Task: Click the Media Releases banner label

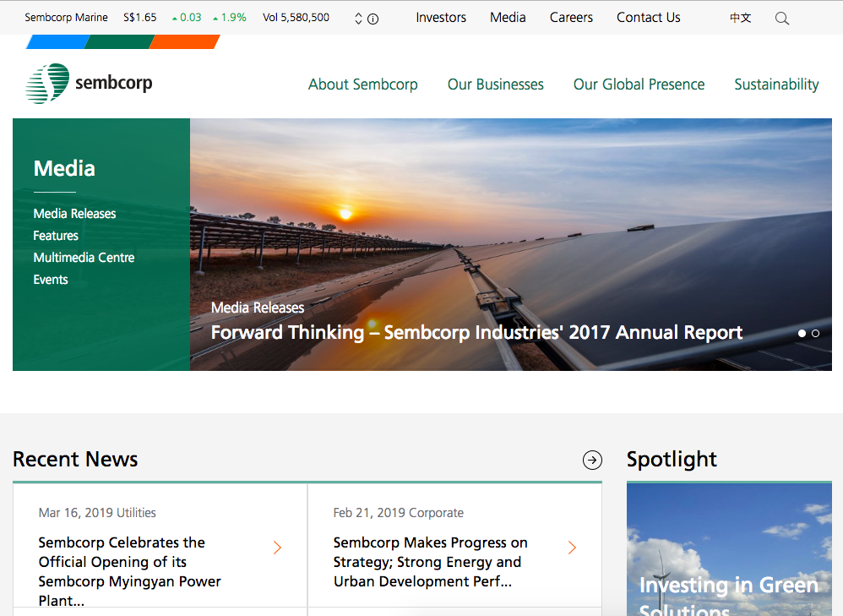Action: 258,308
